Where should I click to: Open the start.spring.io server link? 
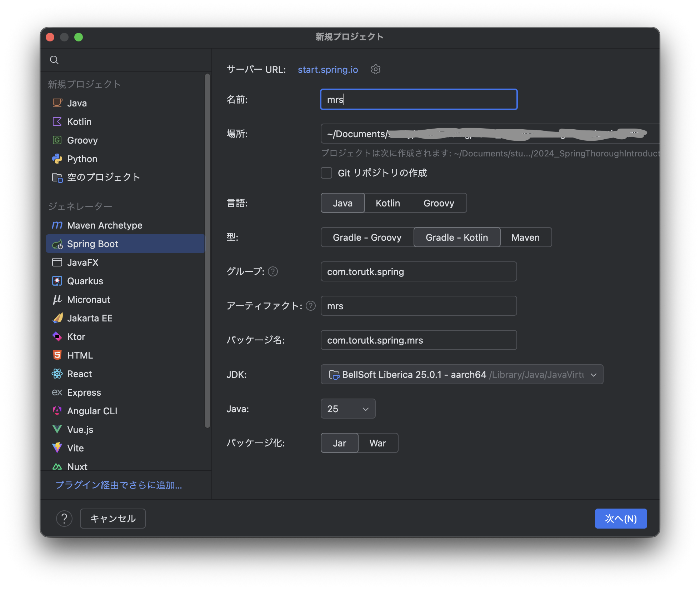click(327, 70)
